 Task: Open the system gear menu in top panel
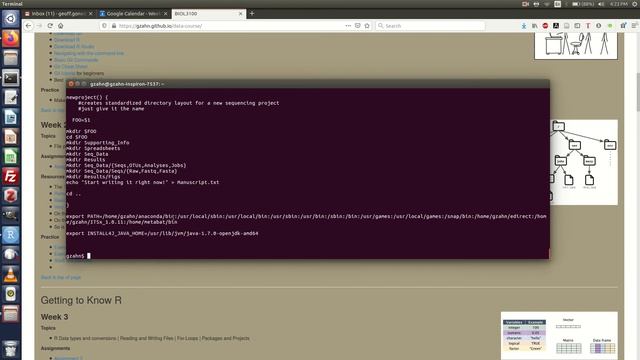point(635,4)
